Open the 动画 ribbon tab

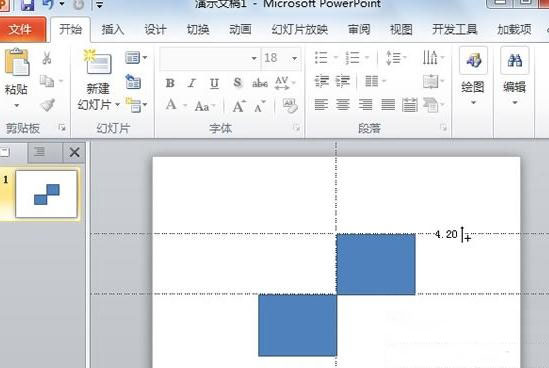(240, 29)
